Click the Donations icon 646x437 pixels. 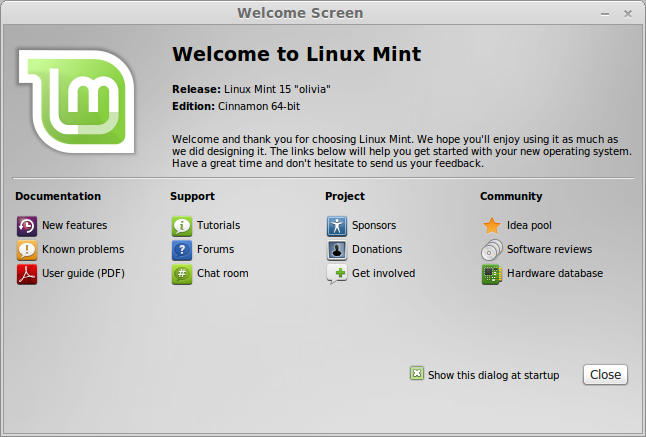[336, 250]
